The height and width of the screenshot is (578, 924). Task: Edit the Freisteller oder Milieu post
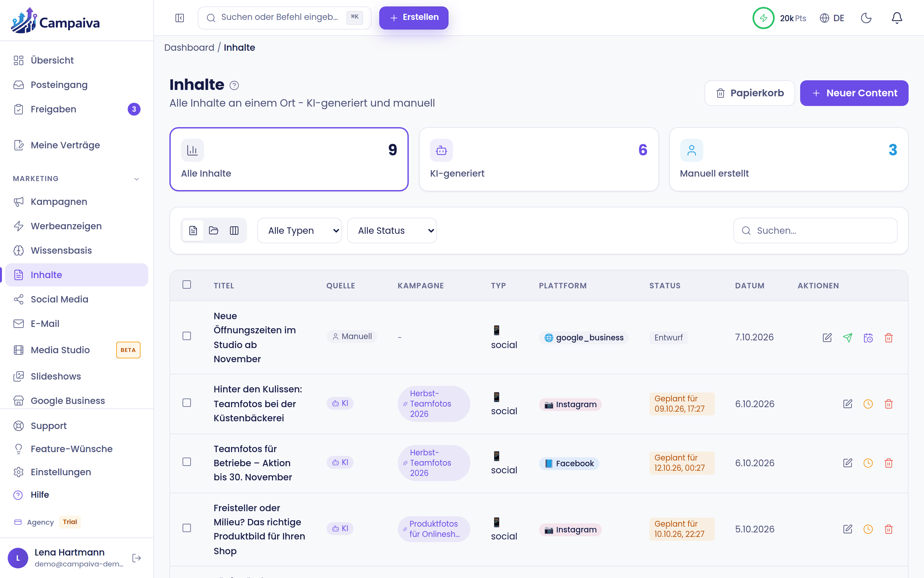tap(848, 529)
